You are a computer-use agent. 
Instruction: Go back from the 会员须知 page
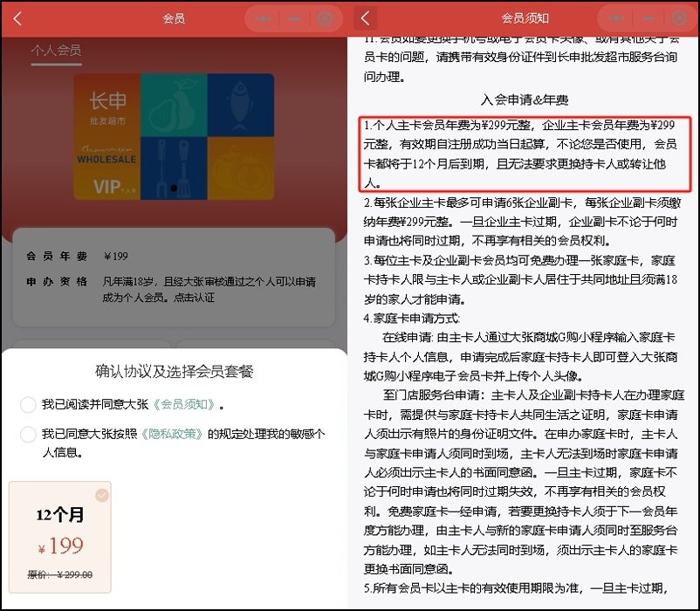[366, 18]
